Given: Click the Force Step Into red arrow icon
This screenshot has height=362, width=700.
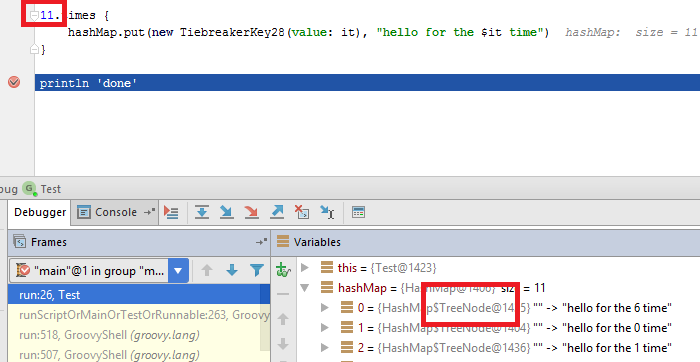Looking at the screenshot, I should pyautogui.click(x=252, y=212).
